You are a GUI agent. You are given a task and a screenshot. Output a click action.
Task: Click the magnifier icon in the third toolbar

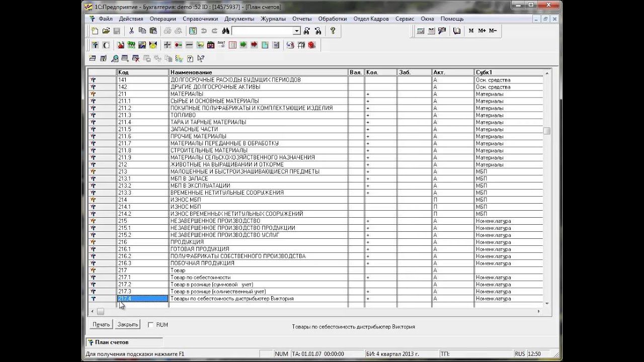coord(115,58)
